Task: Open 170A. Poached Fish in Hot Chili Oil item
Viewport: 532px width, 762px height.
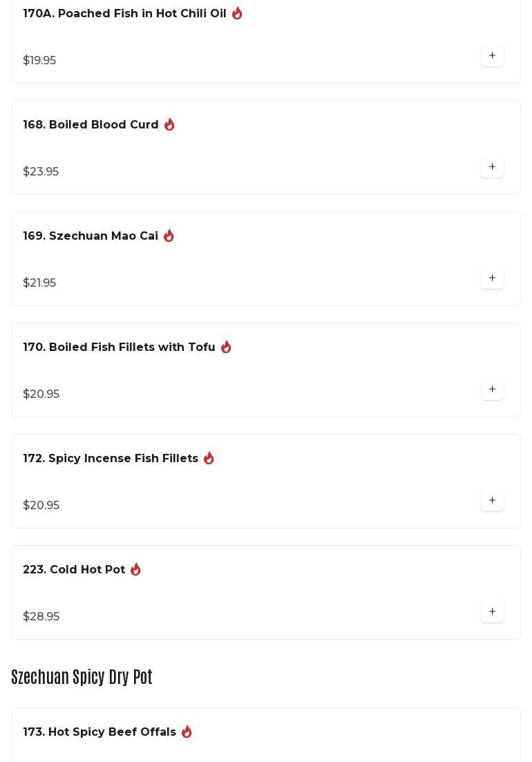Action: coord(124,13)
